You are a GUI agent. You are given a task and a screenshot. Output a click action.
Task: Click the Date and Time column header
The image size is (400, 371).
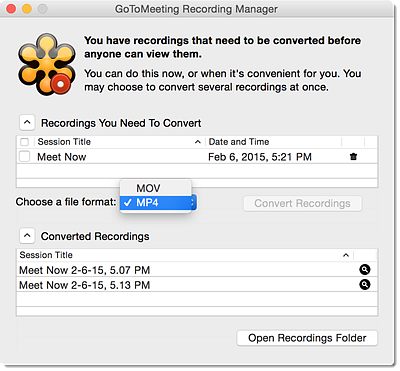239,142
